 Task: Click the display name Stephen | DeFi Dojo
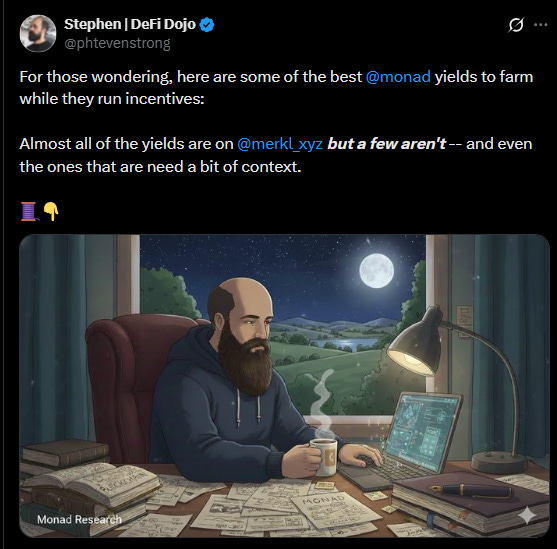[x=130, y=24]
